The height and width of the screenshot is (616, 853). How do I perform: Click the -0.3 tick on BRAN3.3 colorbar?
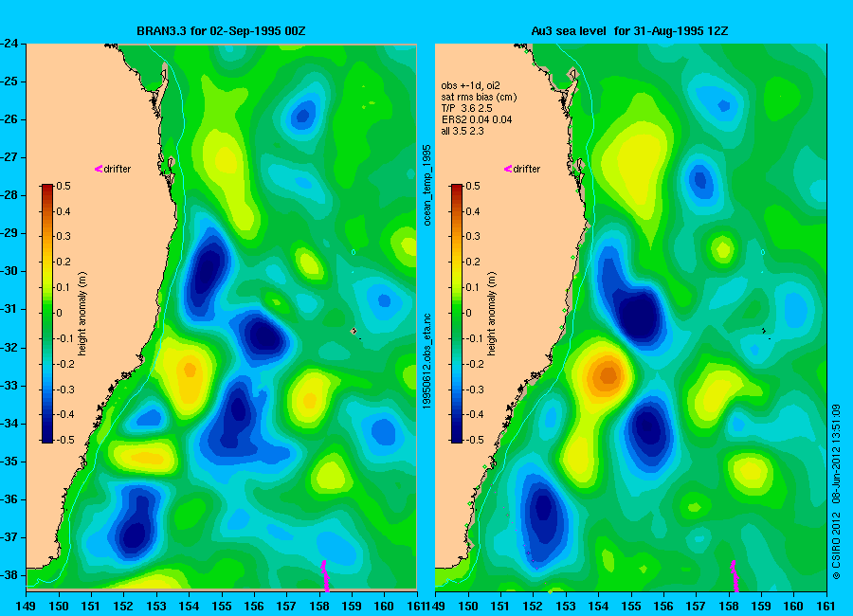pos(64,390)
